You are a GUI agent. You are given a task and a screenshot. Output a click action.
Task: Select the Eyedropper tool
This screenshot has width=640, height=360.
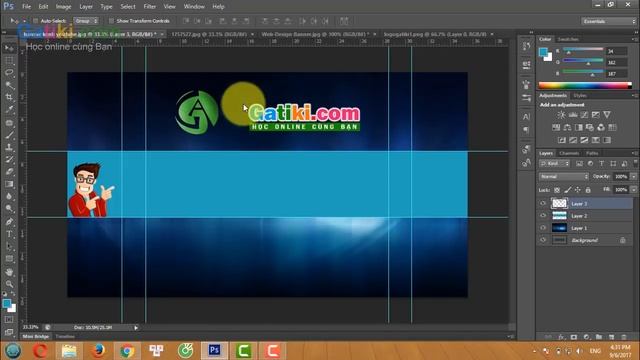9,109
